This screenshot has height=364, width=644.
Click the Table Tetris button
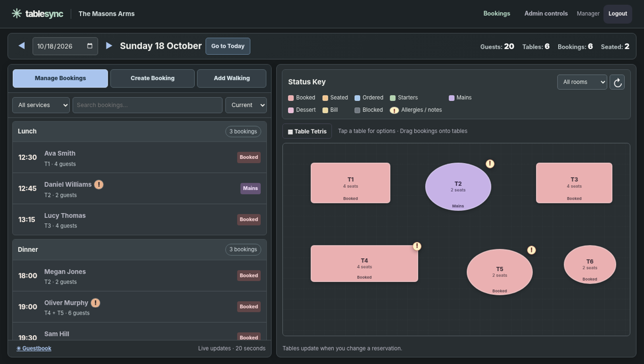coord(307,131)
